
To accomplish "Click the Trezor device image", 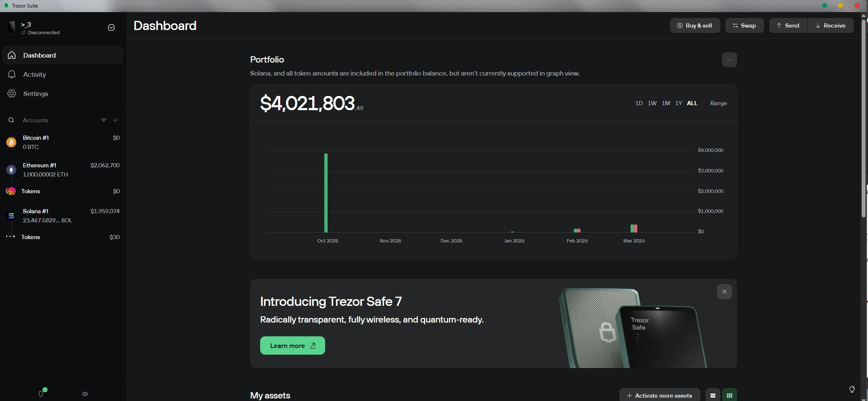I will (11, 28).
